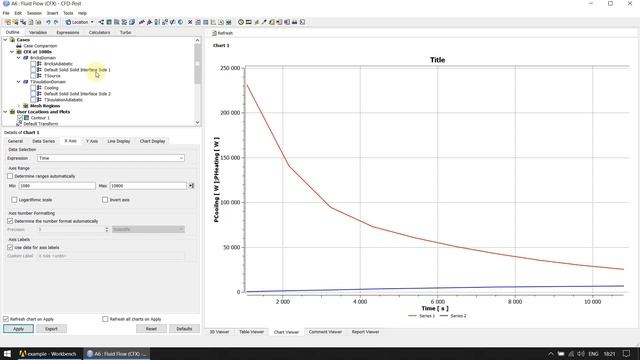Enable the Invert axis checkbox
The width and height of the screenshot is (640, 360).
(105, 200)
